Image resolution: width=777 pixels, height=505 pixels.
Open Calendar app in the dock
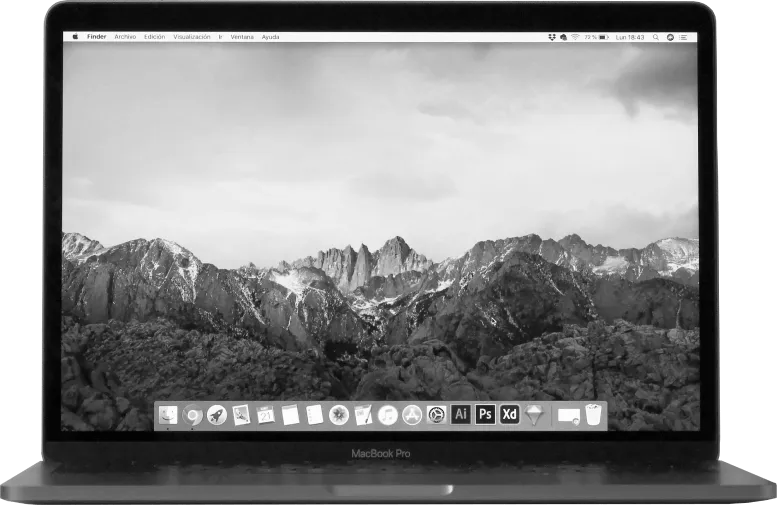click(266, 414)
